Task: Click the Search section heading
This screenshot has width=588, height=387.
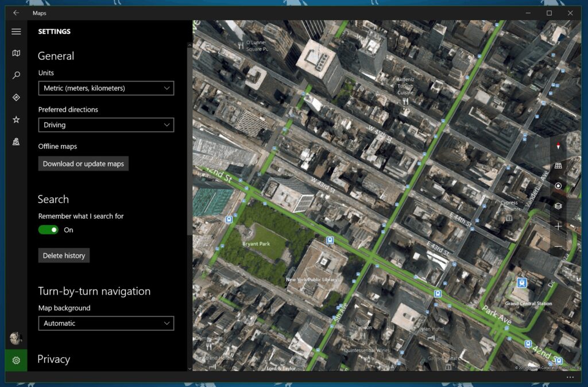Action: pos(53,199)
